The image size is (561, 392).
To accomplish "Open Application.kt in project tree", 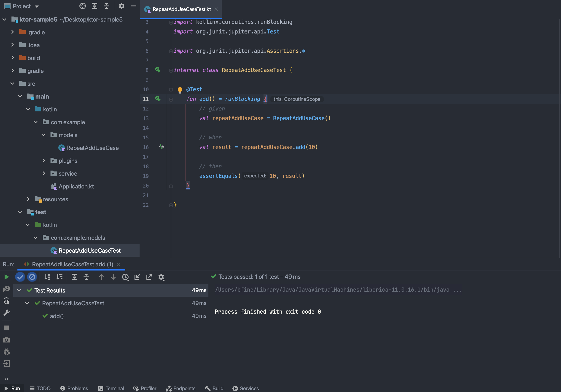I will pyautogui.click(x=76, y=186).
